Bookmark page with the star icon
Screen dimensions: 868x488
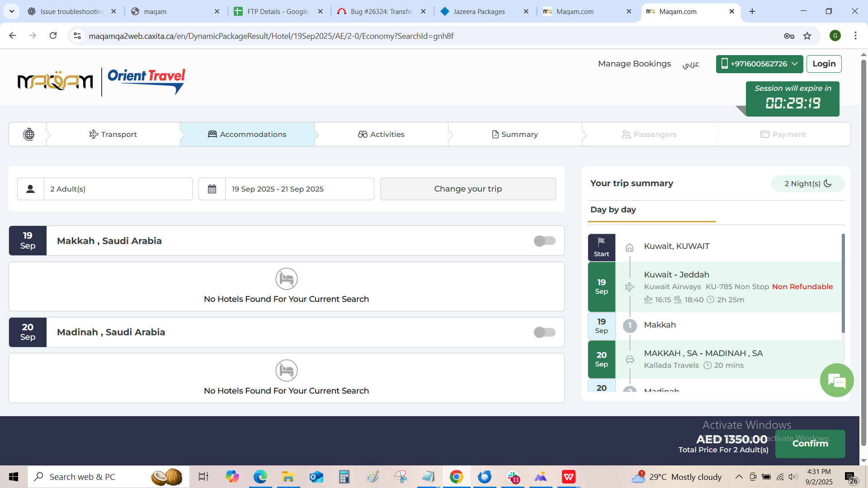click(x=807, y=36)
